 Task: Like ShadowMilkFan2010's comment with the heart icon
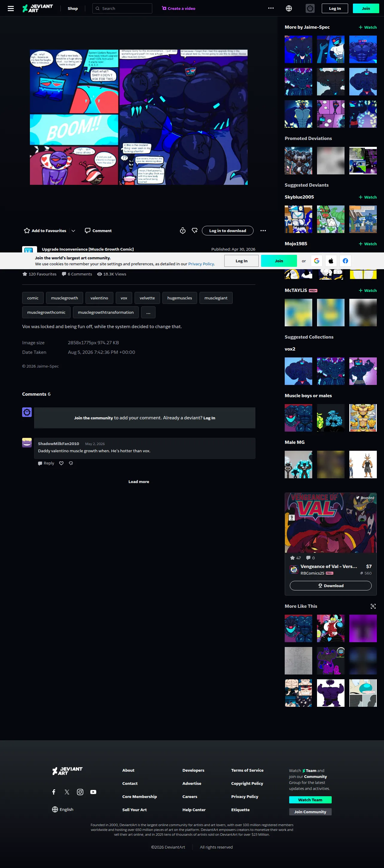61,463
